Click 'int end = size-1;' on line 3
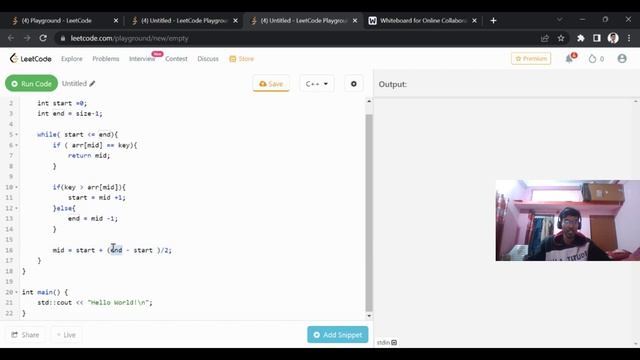Viewport: 640px width, 360px height. pyautogui.click(x=70, y=113)
